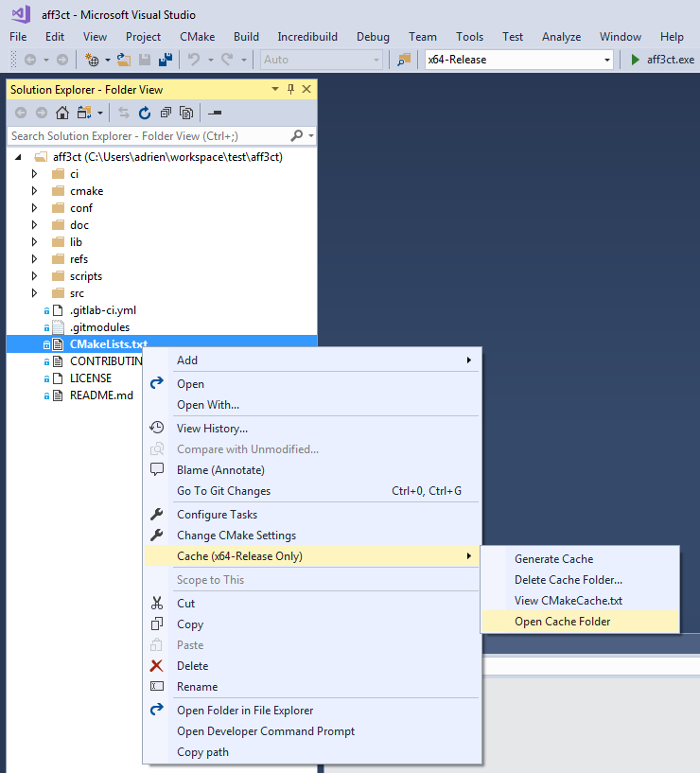The width and height of the screenshot is (700, 773).
Task: Choose Delete Cache Folder... in submenu
Action: coord(580,580)
